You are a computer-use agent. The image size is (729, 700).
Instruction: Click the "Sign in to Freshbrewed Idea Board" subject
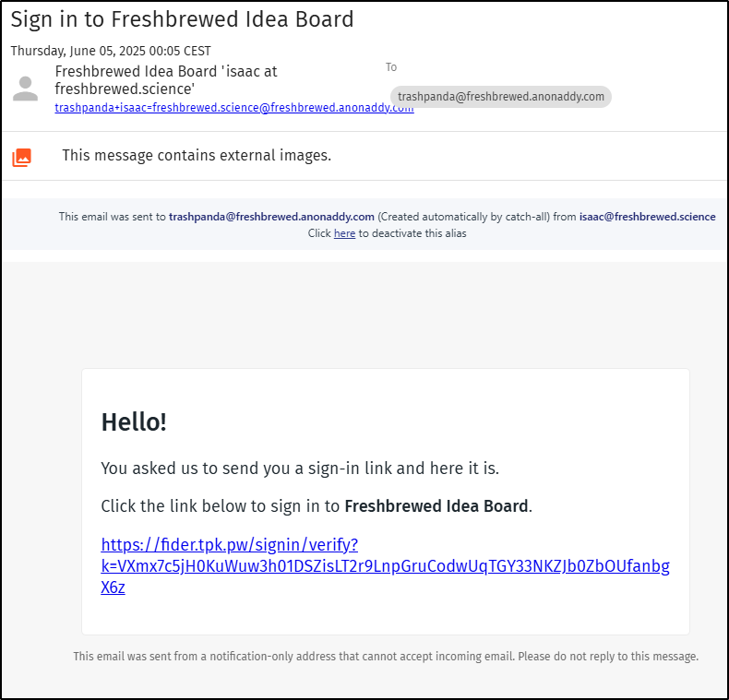coord(183,19)
